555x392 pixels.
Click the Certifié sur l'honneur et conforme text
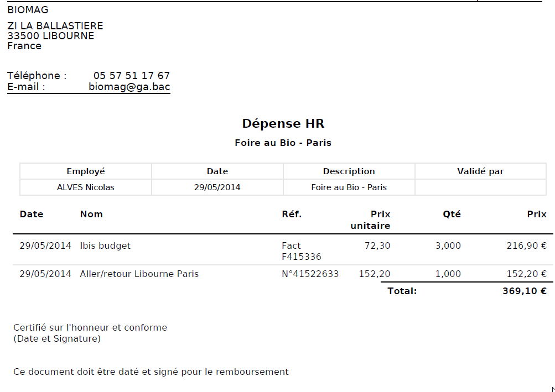[90, 328]
